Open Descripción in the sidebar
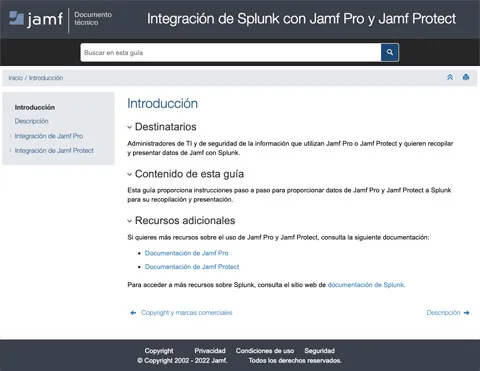Image resolution: width=480 pixels, height=371 pixels. (32, 121)
